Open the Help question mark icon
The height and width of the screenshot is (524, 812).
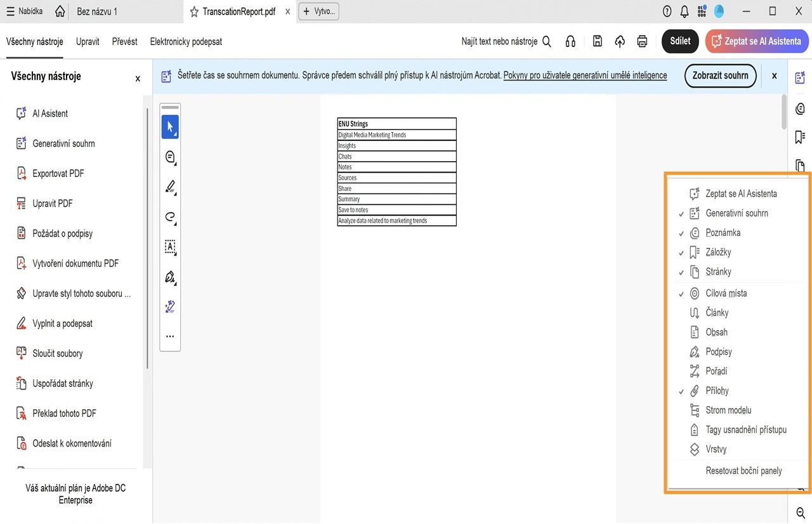point(667,11)
